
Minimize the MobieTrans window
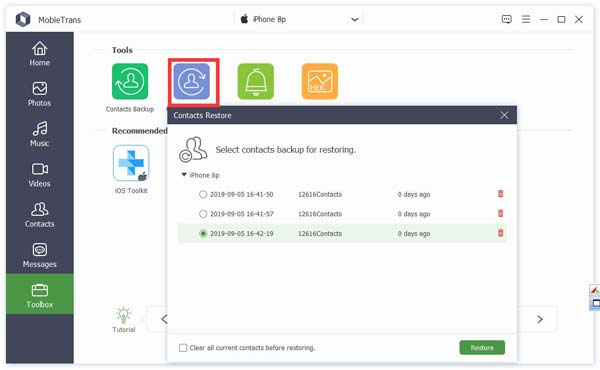[544, 20]
